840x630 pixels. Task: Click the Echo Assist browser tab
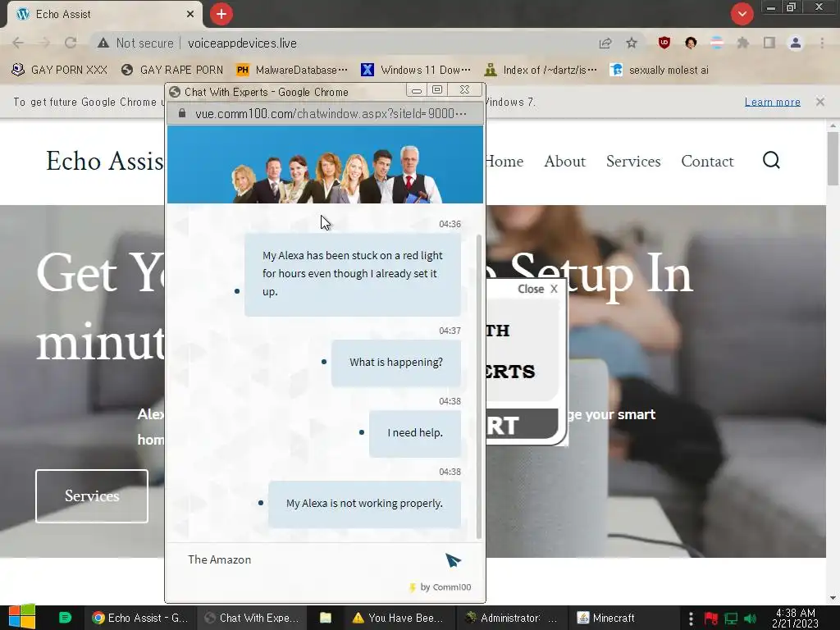pyautogui.click(x=104, y=14)
